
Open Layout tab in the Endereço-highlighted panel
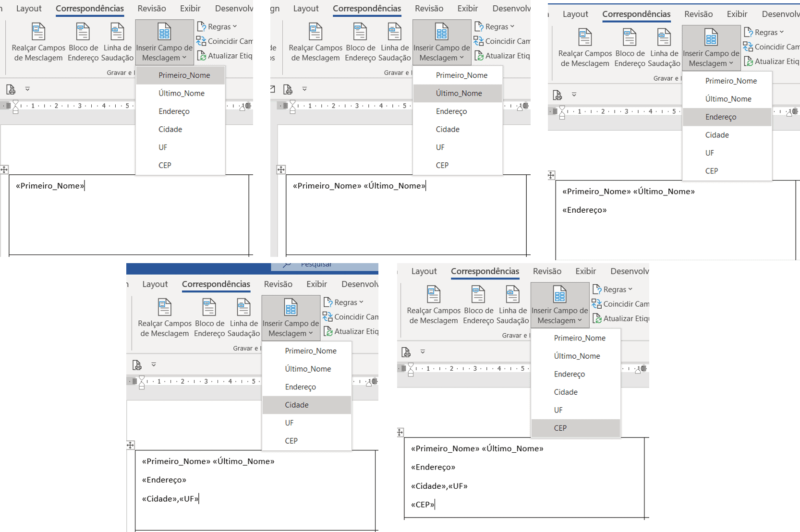pyautogui.click(x=575, y=14)
